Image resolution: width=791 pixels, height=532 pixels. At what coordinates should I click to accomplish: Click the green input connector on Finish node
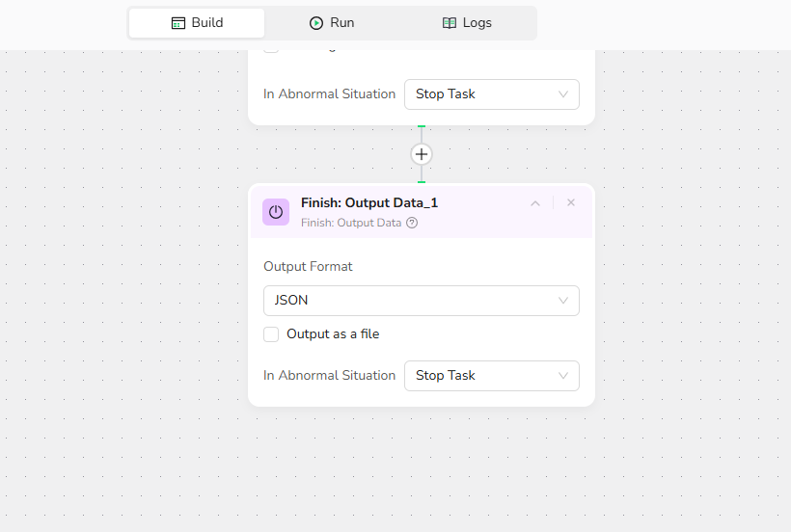click(x=422, y=182)
